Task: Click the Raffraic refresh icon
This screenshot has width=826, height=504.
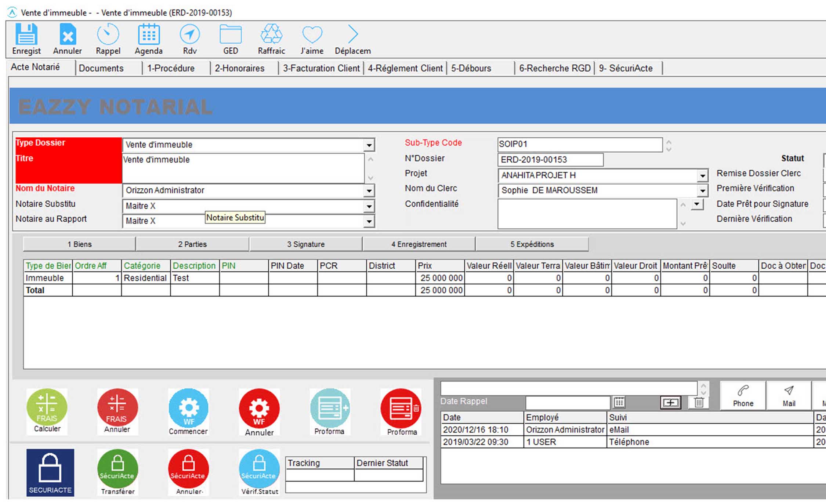Action: 271,34
